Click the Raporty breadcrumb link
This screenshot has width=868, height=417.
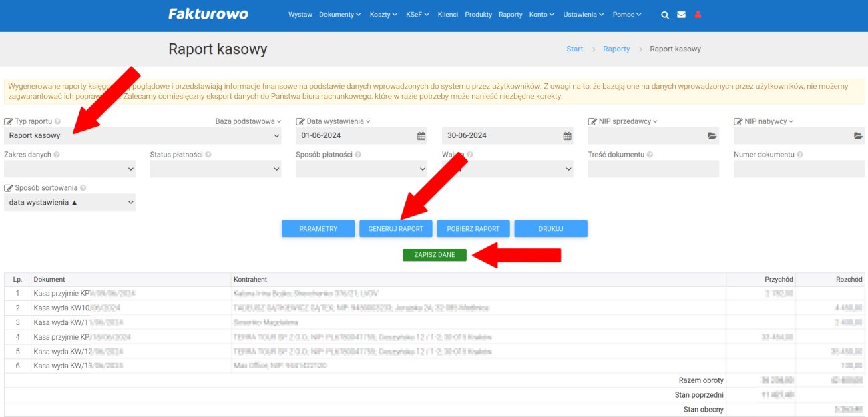pos(616,49)
